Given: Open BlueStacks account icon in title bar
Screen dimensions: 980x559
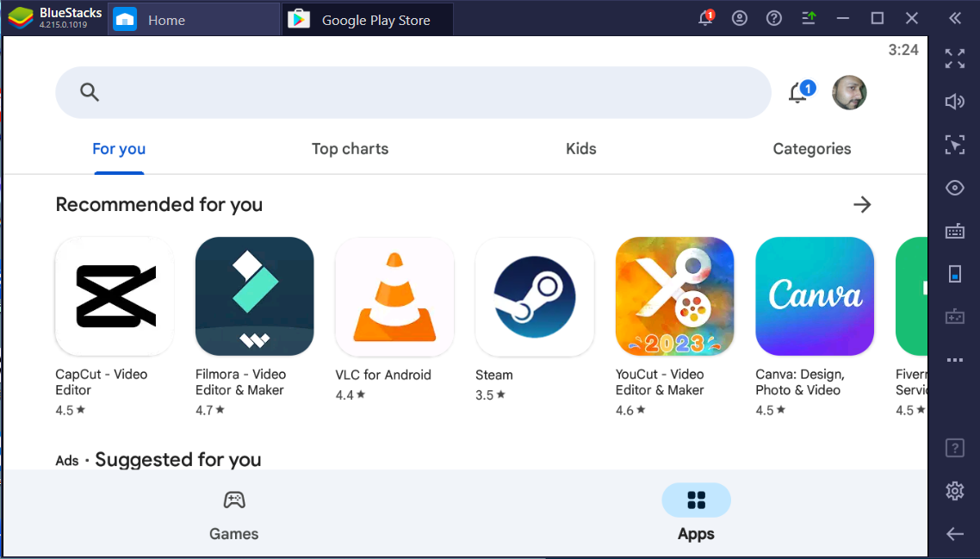Looking at the screenshot, I should [740, 18].
